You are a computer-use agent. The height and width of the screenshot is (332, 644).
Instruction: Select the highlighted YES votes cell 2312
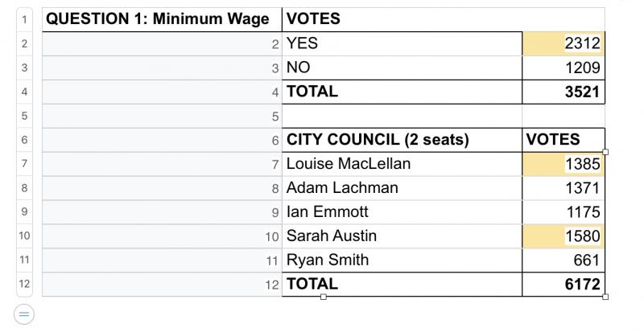(563, 43)
